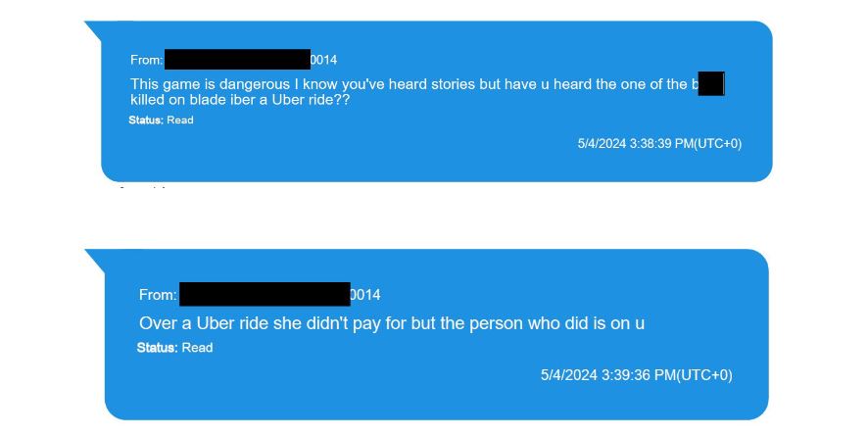Click the "Over a Uber ride" message text
This screenshot has height=435, width=868.
click(x=391, y=323)
